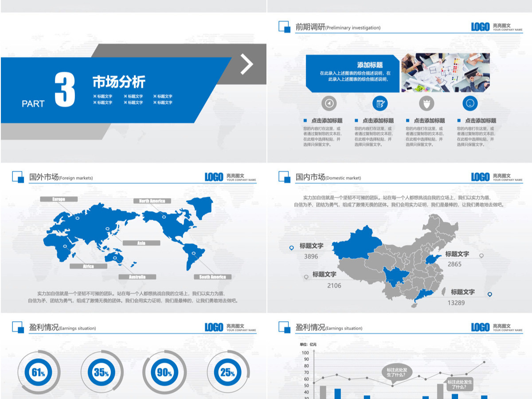532x399 pixels.
Task: Select the PART text label
Action: tap(33, 104)
